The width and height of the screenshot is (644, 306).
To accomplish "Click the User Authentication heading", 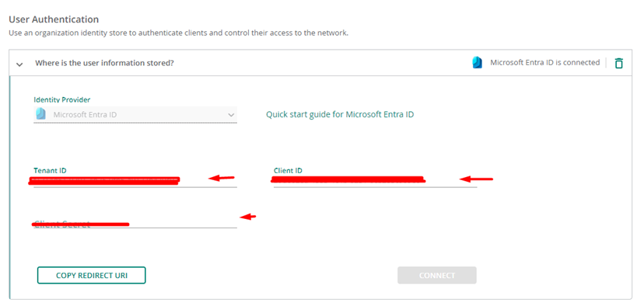I will [x=54, y=19].
